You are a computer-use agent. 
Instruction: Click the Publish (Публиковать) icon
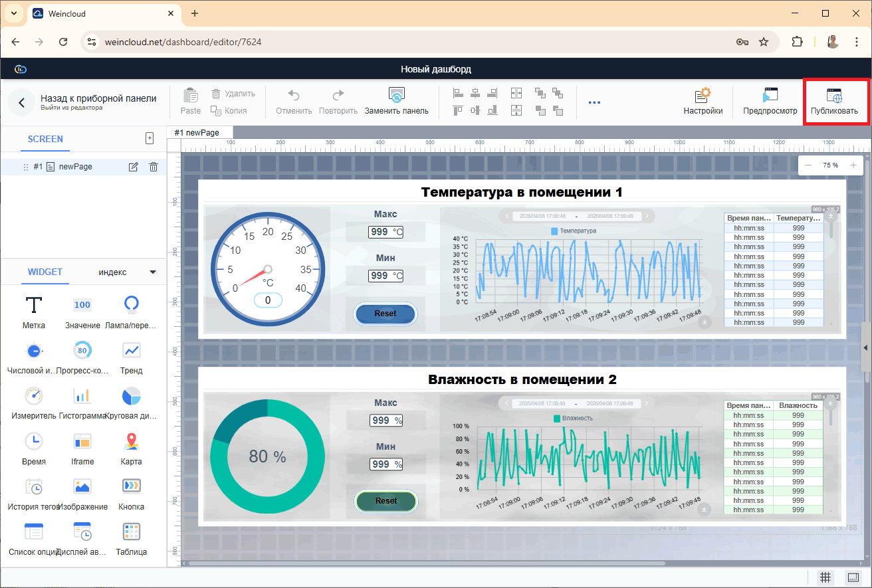tap(833, 95)
